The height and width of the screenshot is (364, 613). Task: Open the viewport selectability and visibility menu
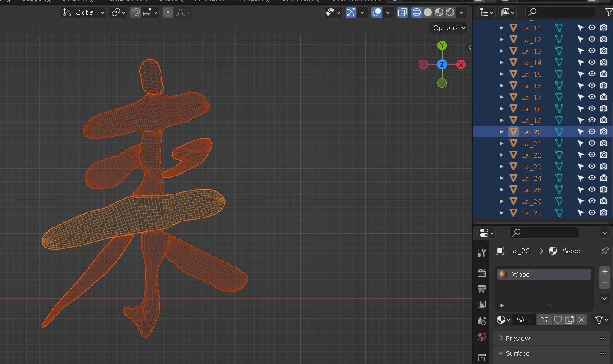333,12
